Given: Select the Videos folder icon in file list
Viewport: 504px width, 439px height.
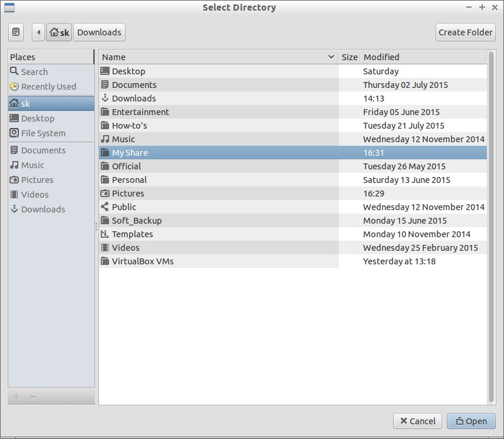Looking at the screenshot, I should click(x=105, y=247).
